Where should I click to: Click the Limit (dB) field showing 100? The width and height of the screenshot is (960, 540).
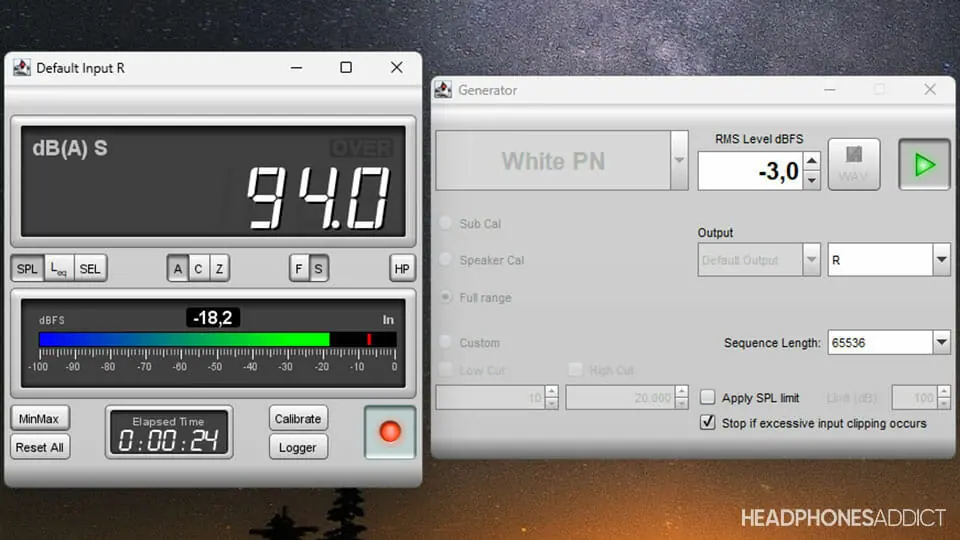[915, 398]
